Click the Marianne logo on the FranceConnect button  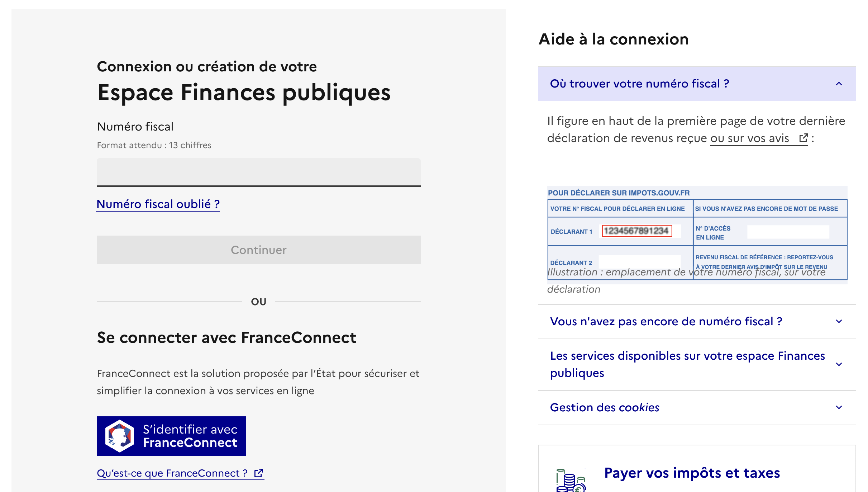(120, 436)
